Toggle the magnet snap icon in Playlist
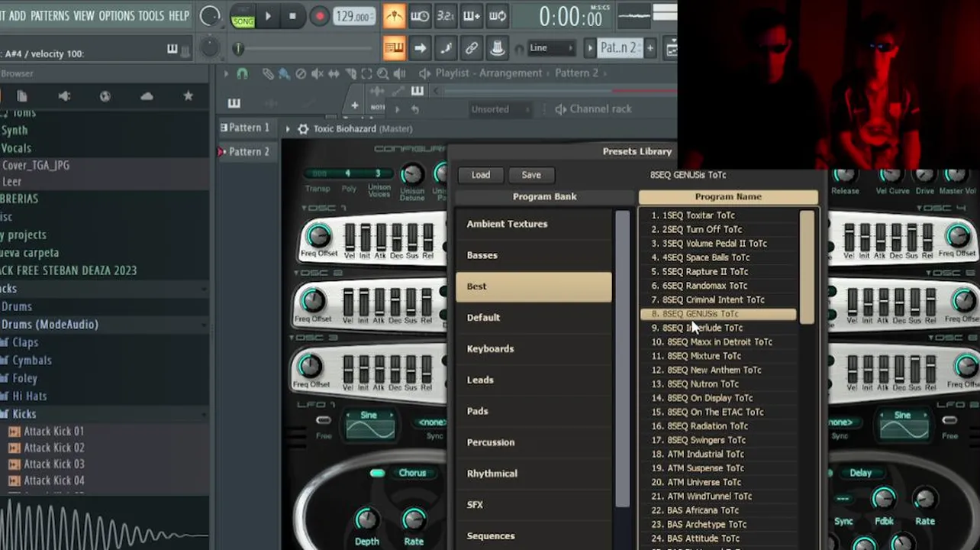 [x=242, y=74]
